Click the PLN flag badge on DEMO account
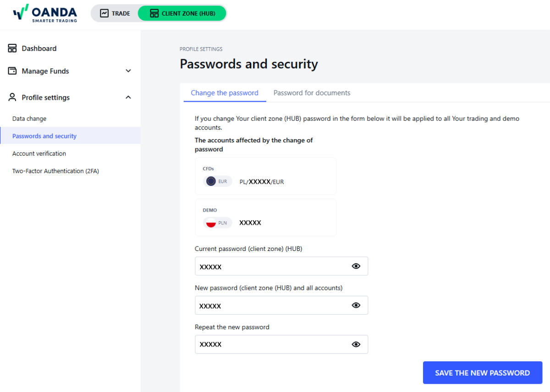550x392 pixels. click(x=217, y=223)
